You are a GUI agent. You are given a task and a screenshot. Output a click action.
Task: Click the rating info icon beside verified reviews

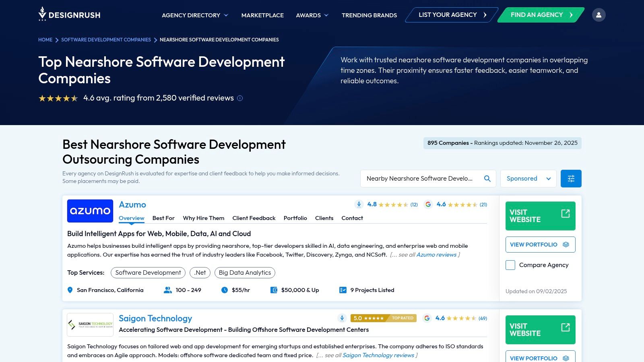tap(240, 98)
